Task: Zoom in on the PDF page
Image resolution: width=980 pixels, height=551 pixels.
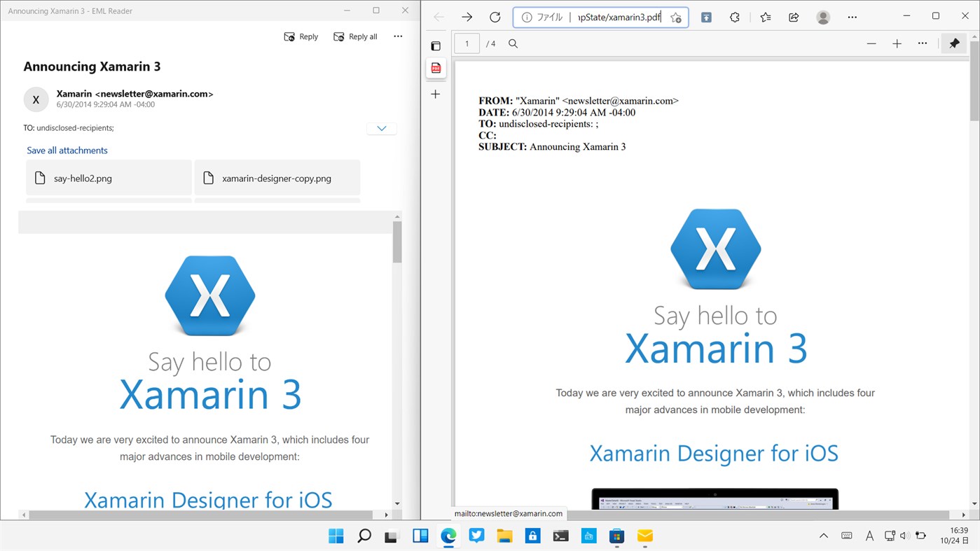Action: point(897,43)
